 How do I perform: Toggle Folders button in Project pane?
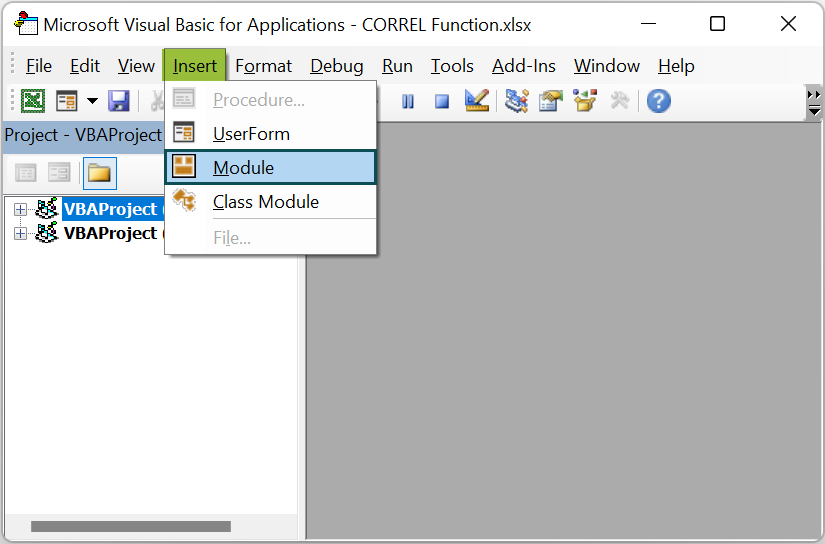99,173
